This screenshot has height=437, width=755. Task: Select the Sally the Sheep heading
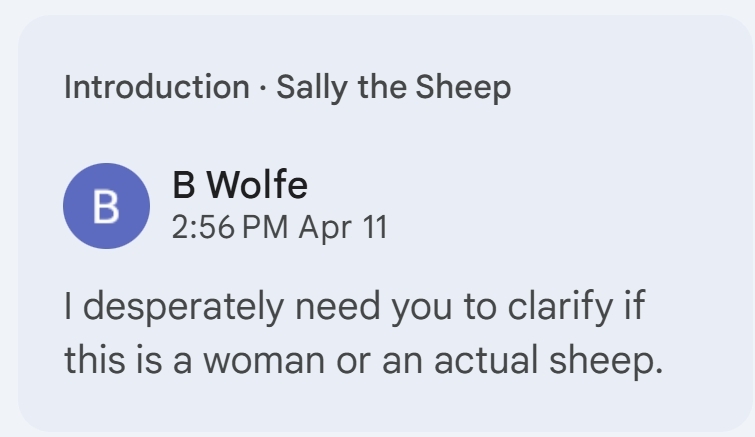point(393,88)
